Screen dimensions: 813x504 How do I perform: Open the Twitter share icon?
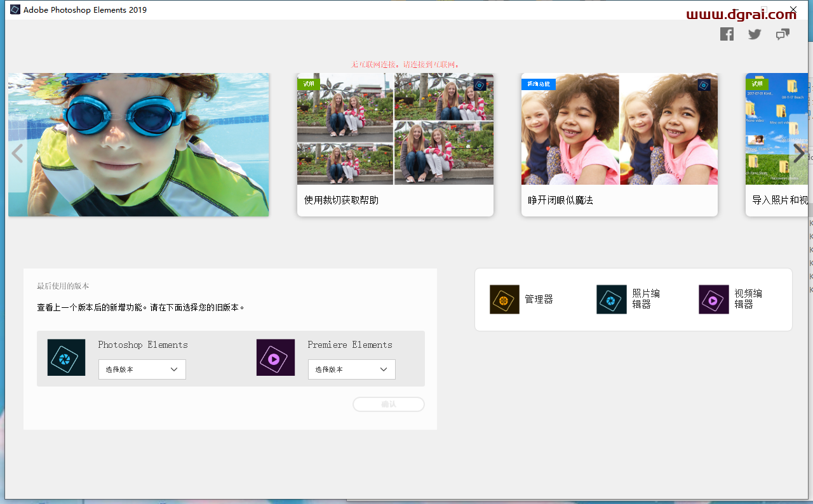pyautogui.click(x=755, y=34)
